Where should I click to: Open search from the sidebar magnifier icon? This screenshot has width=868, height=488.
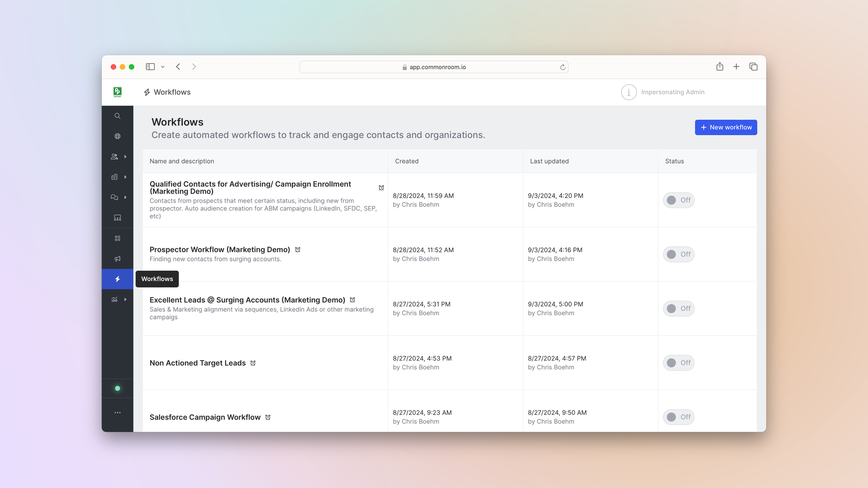(117, 116)
